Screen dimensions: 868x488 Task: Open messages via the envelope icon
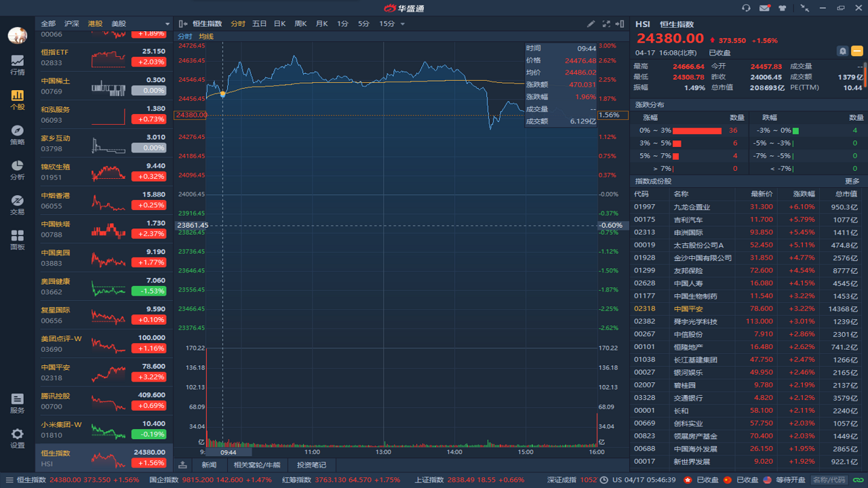pyautogui.click(x=765, y=7)
